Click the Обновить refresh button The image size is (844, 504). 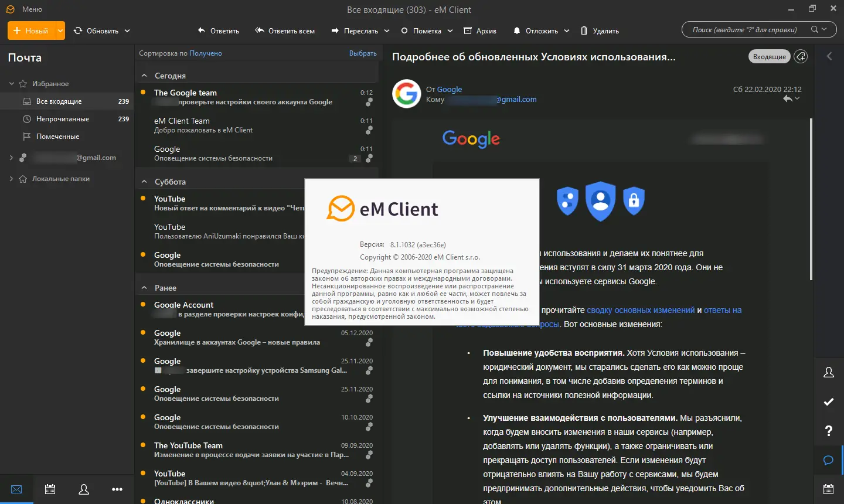click(97, 31)
